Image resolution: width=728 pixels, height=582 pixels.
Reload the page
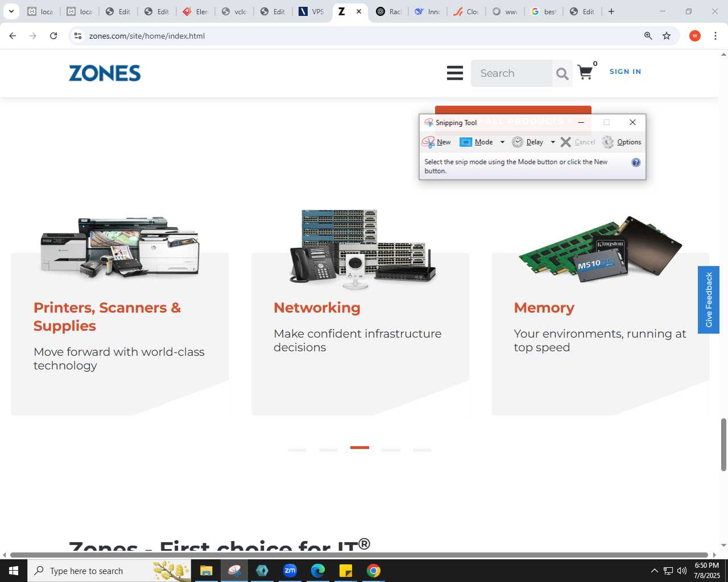[53, 36]
